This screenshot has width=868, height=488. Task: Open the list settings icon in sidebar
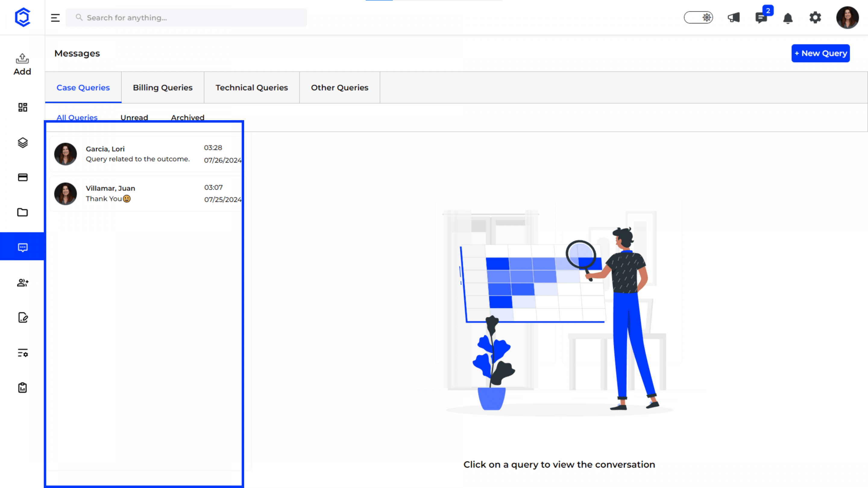coord(23,353)
